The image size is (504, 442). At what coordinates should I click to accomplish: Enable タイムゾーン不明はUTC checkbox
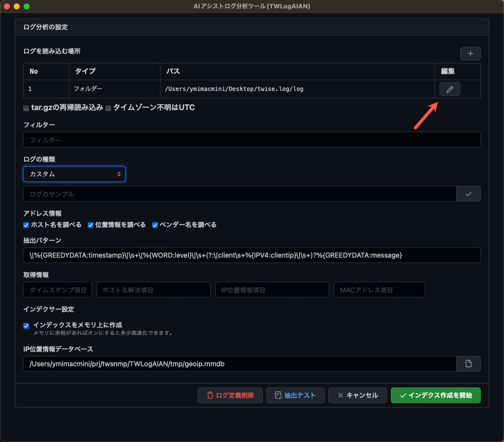108,108
